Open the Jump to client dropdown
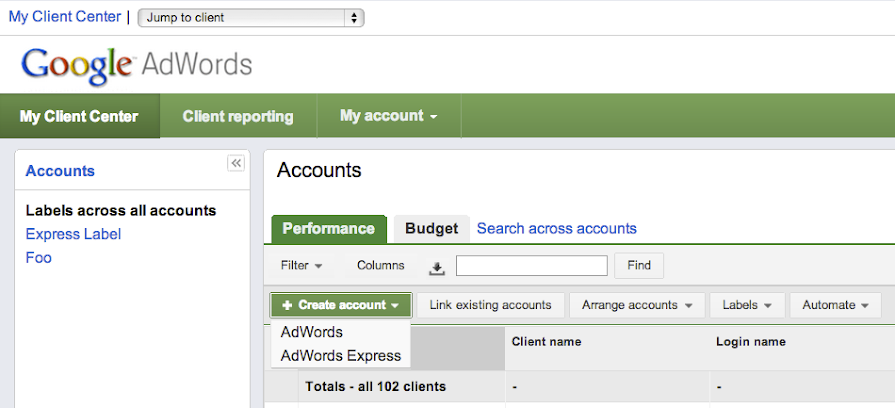This screenshot has height=408, width=895. click(x=251, y=17)
